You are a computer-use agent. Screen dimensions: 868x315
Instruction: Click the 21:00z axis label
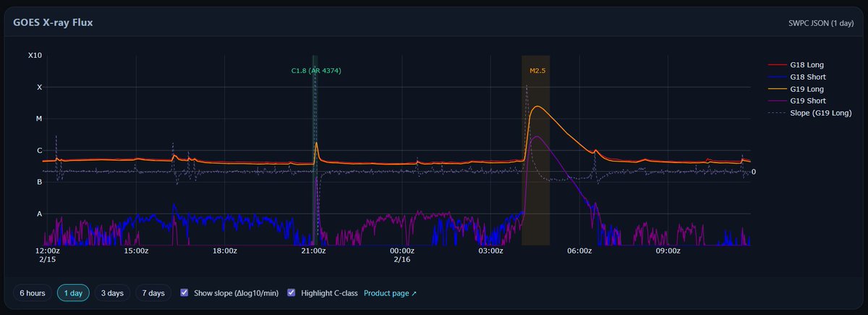click(x=313, y=251)
